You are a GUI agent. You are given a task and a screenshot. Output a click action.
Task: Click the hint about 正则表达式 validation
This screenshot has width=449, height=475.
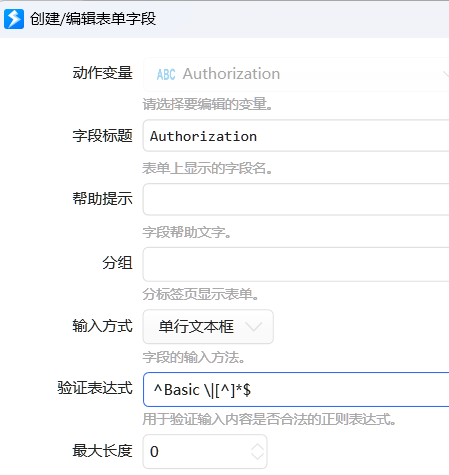(269, 419)
